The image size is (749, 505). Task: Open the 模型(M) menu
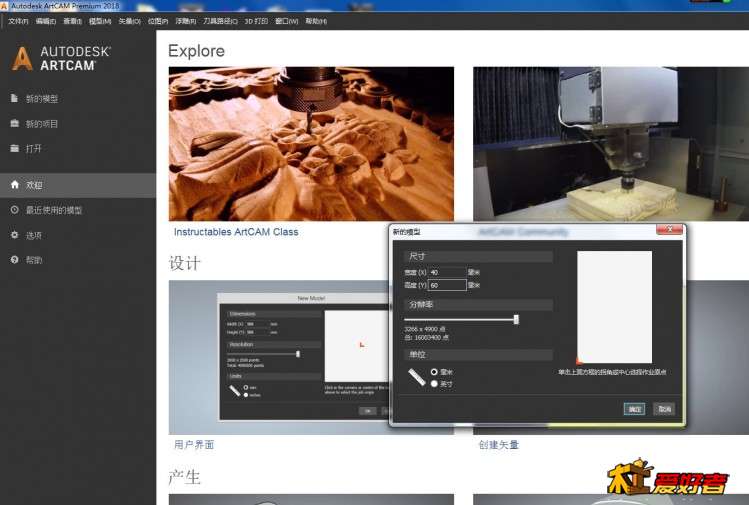point(100,21)
